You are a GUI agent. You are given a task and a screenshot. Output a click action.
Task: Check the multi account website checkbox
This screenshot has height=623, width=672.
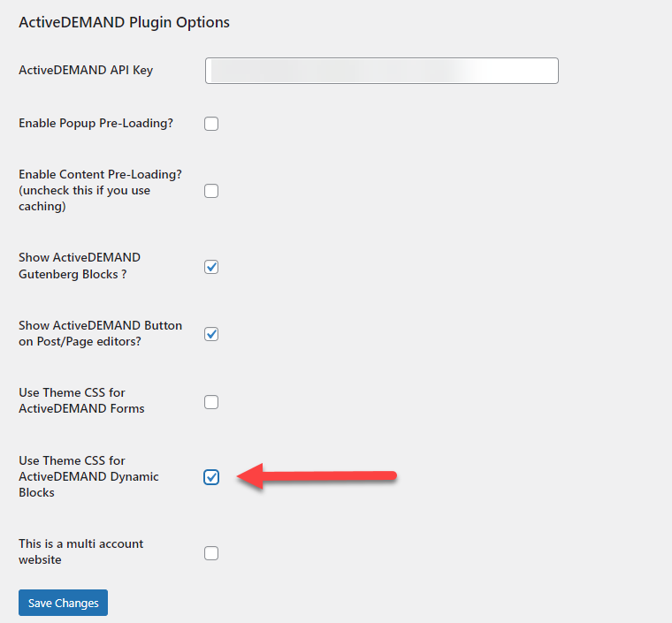[x=211, y=553]
